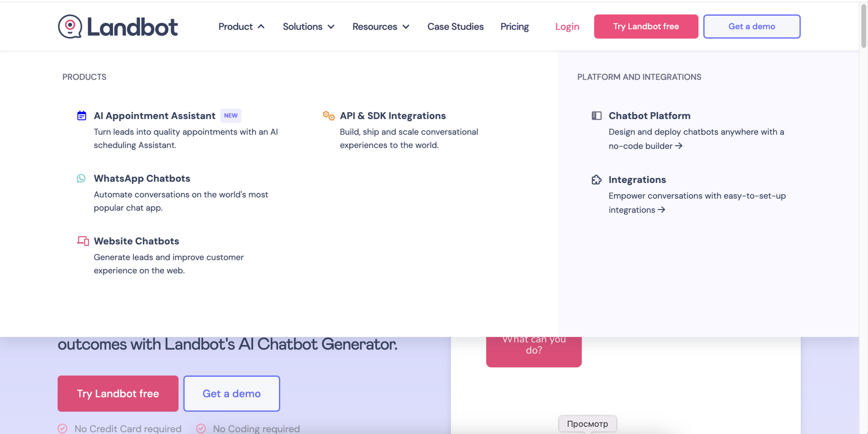Click the puzzle piece icon next to Integrations
868x434 pixels.
597,180
